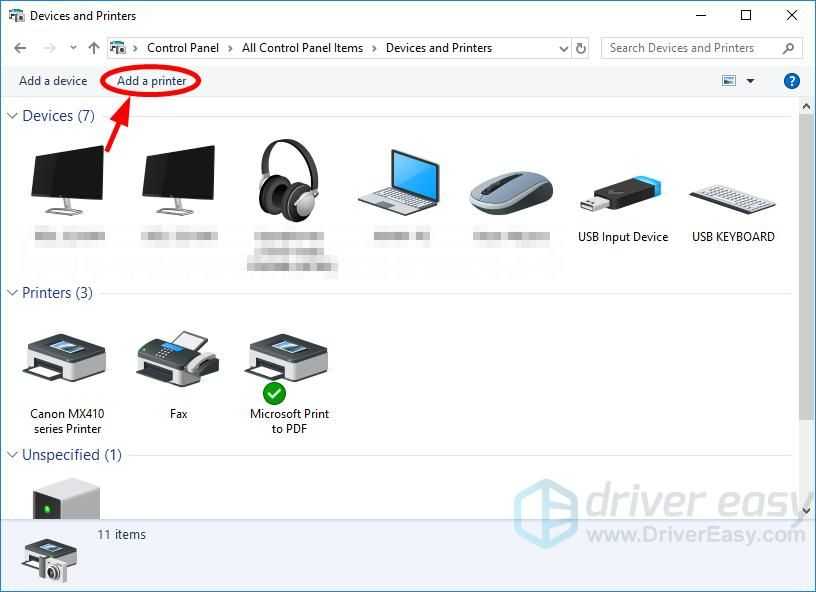This screenshot has width=816, height=592.
Task: Minimize the Devices and Printers window
Action: [701, 16]
